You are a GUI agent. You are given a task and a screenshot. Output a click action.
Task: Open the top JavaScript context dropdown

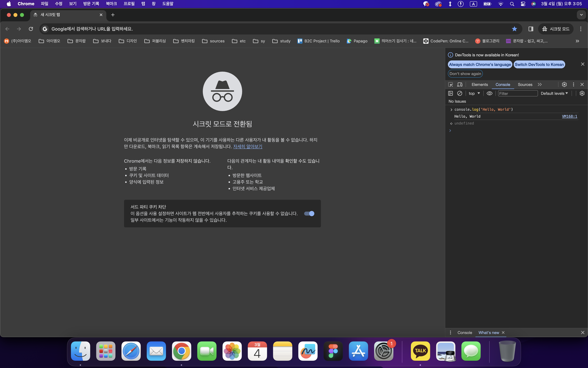tap(474, 93)
